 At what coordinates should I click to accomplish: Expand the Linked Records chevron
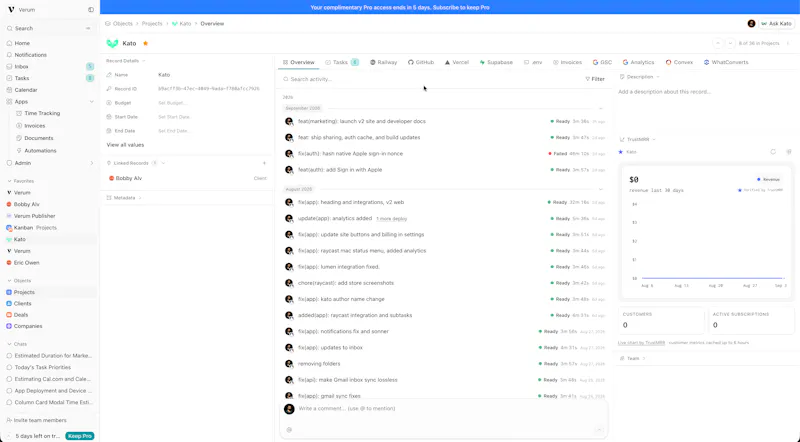click(x=163, y=163)
